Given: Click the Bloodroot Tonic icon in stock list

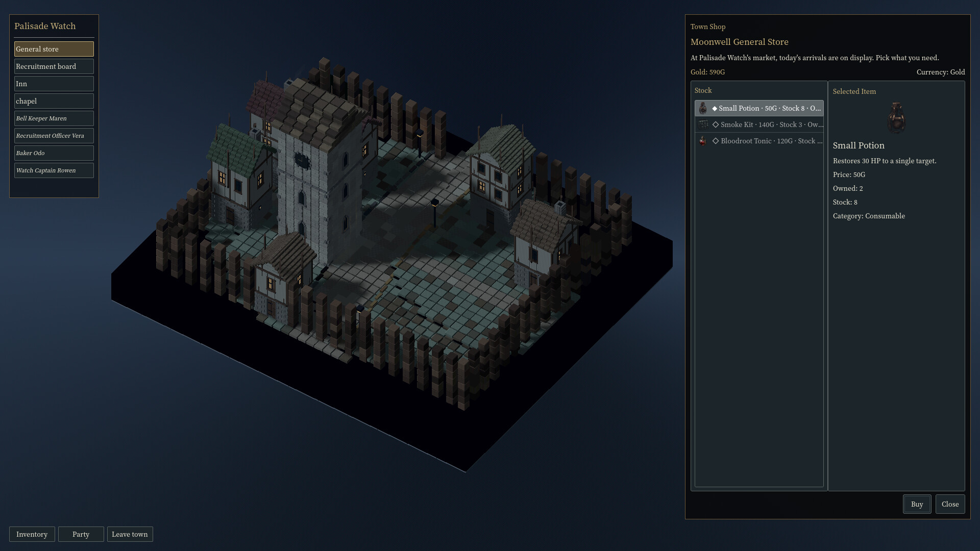Looking at the screenshot, I should [703, 141].
